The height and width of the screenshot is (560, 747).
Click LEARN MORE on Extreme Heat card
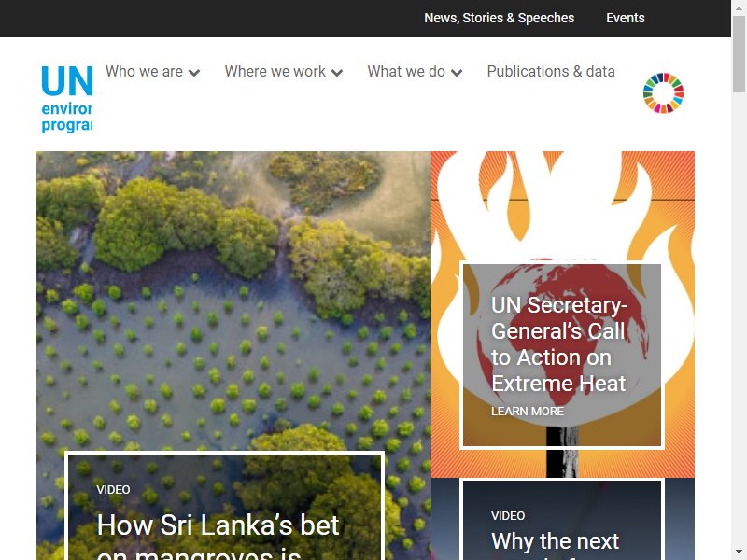(x=528, y=412)
